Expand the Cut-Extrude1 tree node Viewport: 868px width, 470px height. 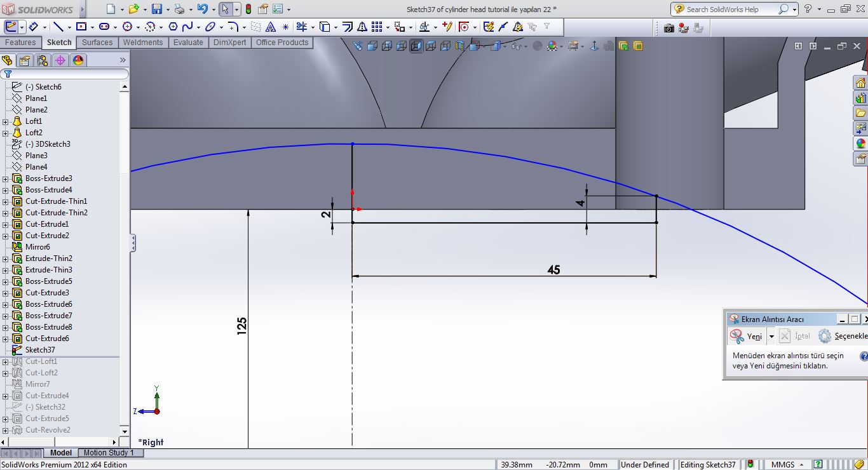6,224
